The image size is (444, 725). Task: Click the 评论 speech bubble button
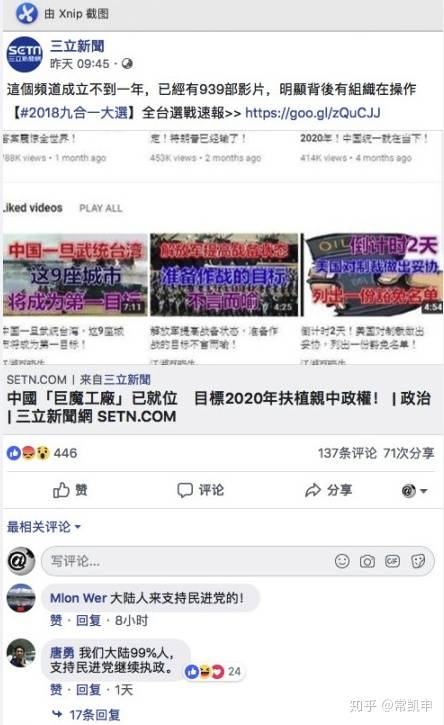200,490
